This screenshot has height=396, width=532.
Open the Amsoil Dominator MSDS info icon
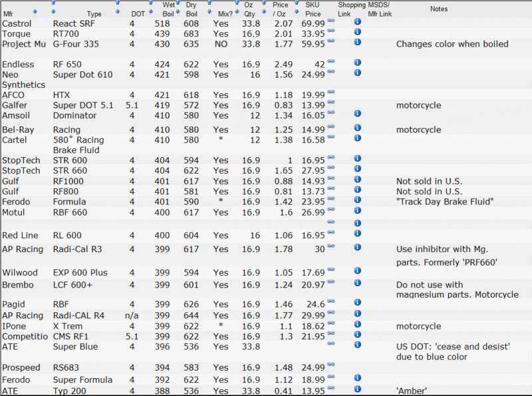[357, 113]
